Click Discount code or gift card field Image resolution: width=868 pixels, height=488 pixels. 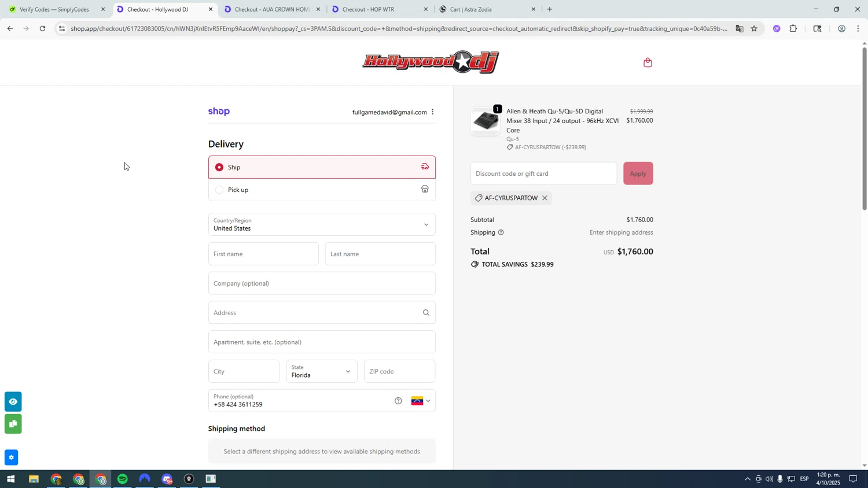[x=543, y=173]
